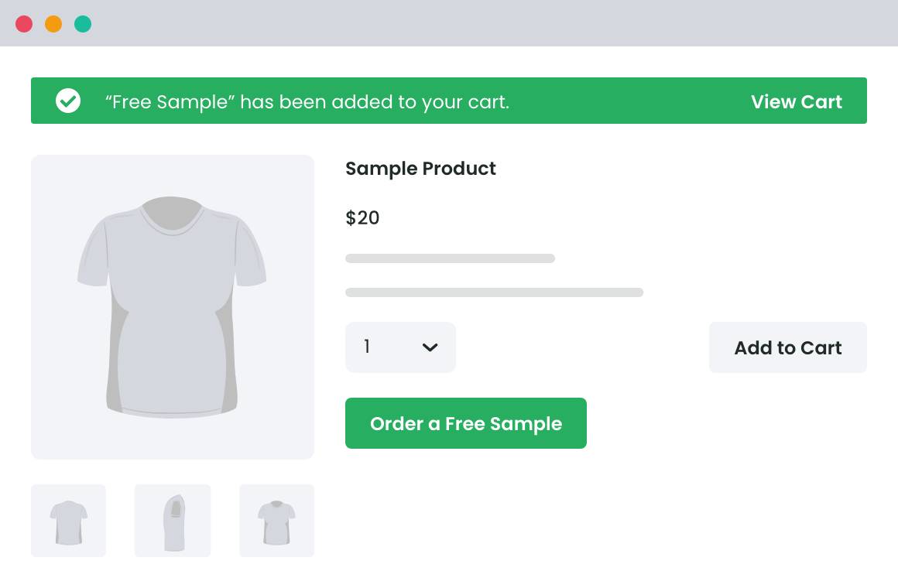
Task: Open the large shirt product image
Action: 172,306
